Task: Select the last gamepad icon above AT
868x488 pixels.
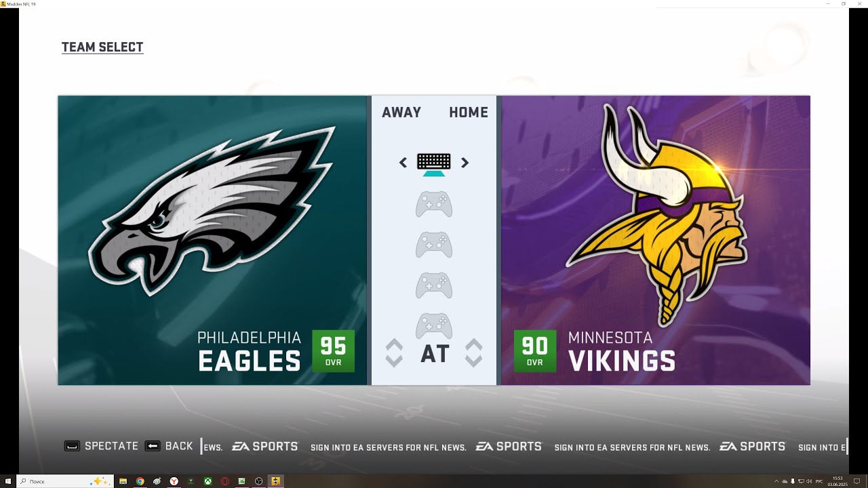Action: (x=434, y=326)
